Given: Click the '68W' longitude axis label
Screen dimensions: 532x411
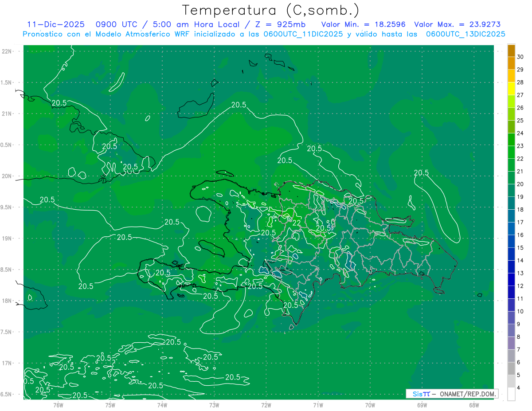Looking at the screenshot, I should tap(473, 405).
